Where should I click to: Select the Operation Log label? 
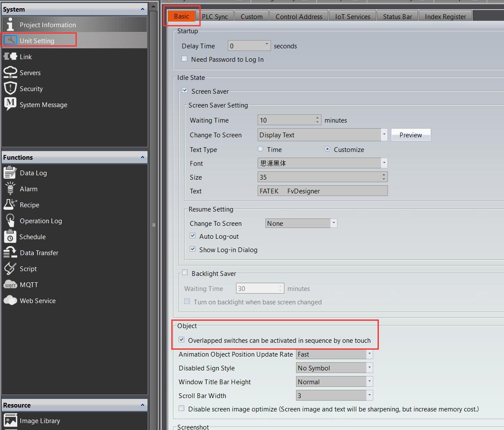pos(41,221)
